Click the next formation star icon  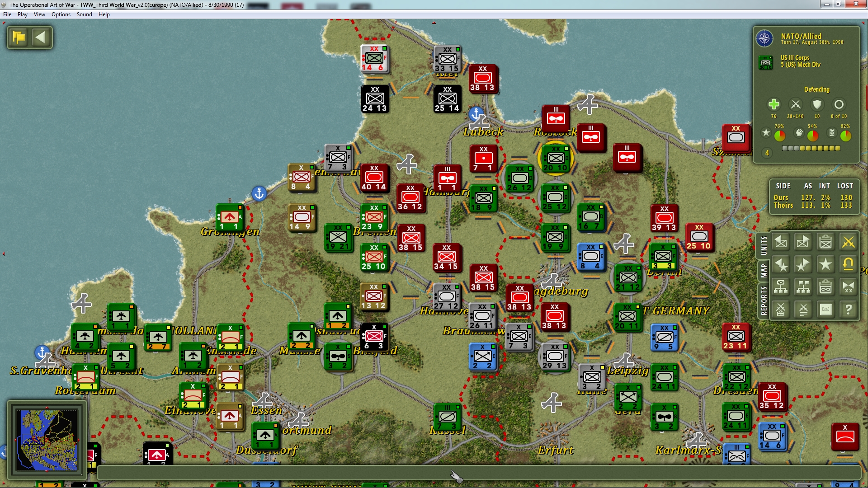pos(803,264)
